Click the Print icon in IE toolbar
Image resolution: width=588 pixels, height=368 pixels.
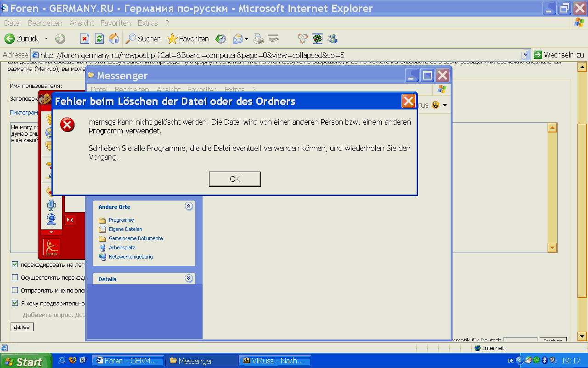pos(259,39)
